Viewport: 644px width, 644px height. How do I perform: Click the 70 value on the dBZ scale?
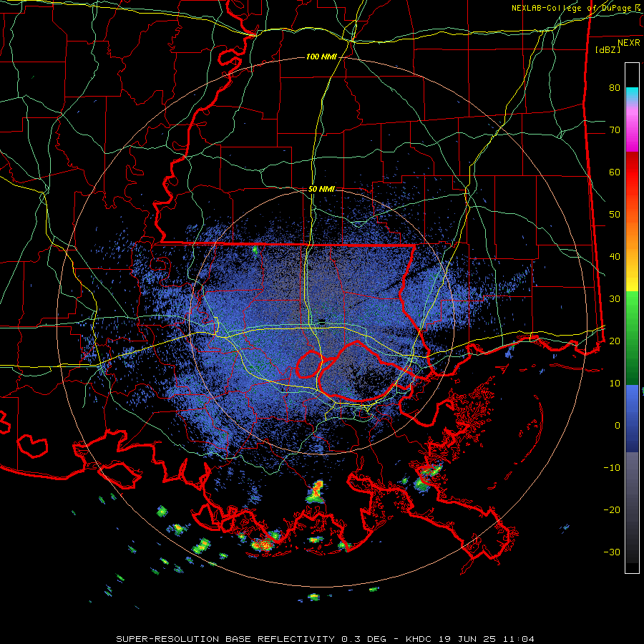615,130
